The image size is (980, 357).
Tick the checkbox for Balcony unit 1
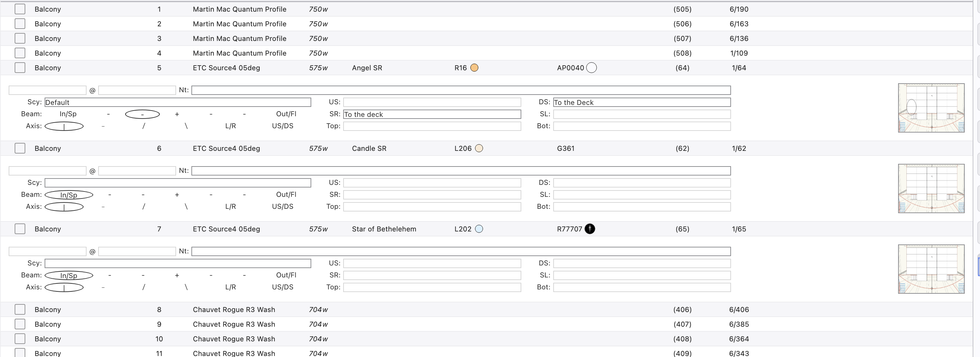[20, 9]
